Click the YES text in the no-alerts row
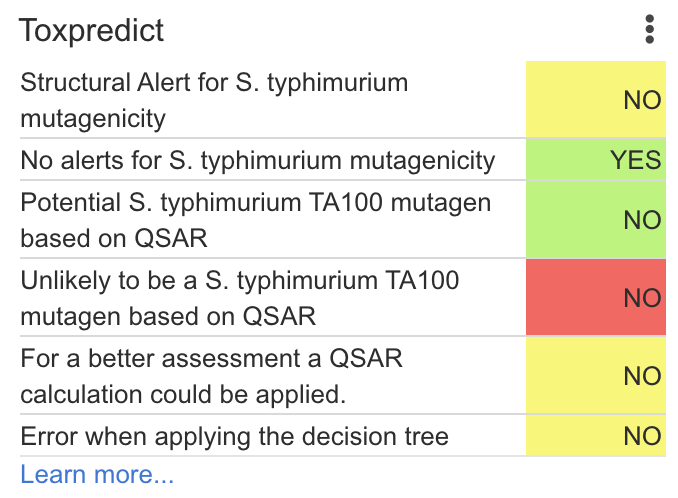Screen dimensions: 678x498 (x=636, y=160)
